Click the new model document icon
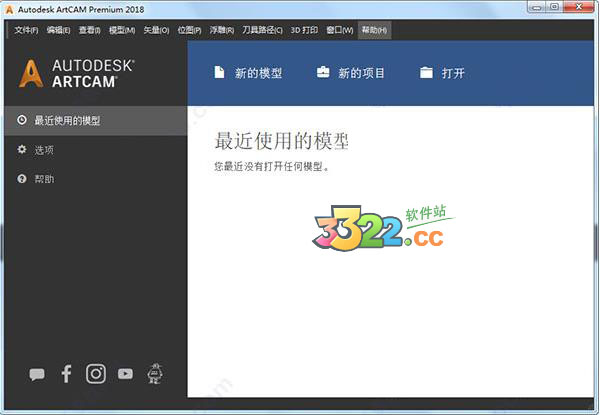This screenshot has width=600, height=415. 219,72
